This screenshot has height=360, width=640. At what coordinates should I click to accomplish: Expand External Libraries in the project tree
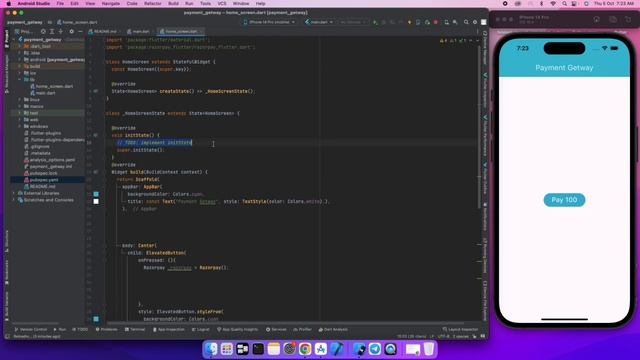[x=14, y=193]
